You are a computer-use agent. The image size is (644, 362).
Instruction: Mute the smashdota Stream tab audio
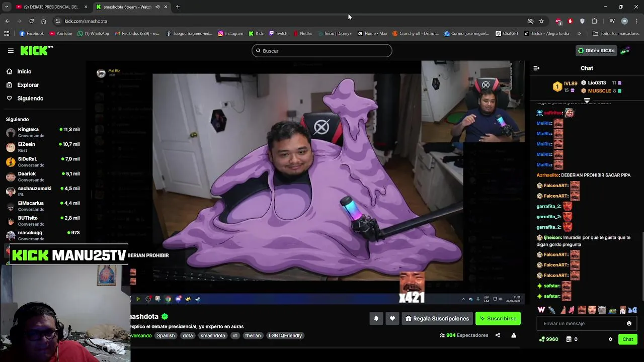[157, 7]
